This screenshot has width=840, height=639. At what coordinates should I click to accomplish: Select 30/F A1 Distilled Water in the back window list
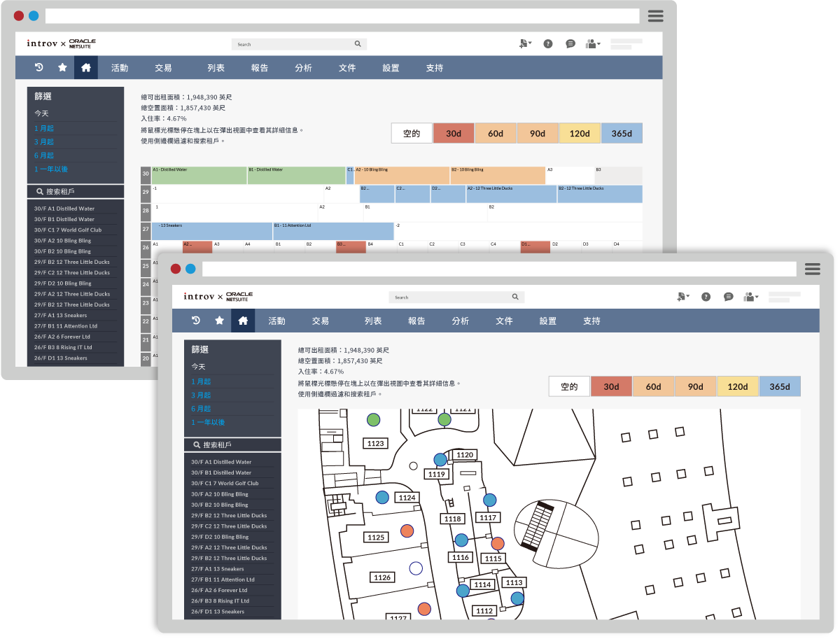click(64, 209)
